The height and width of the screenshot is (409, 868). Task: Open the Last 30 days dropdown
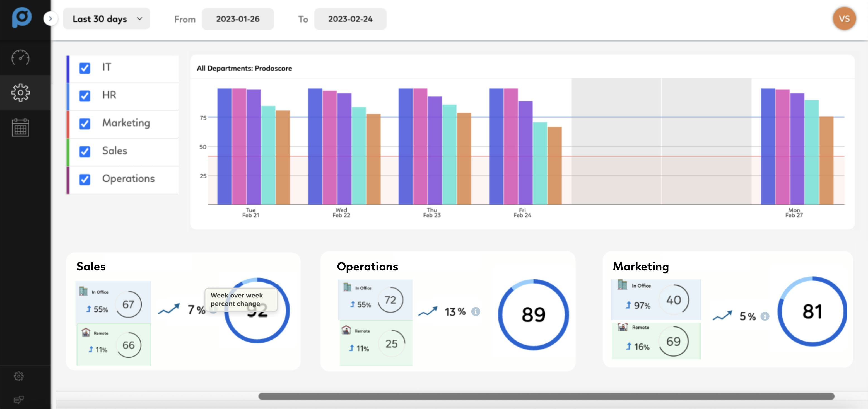(x=106, y=18)
